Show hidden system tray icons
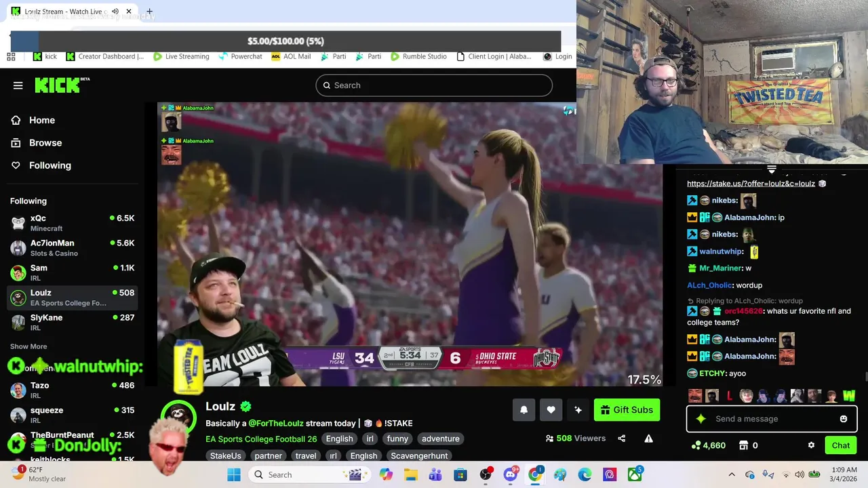 (732, 474)
